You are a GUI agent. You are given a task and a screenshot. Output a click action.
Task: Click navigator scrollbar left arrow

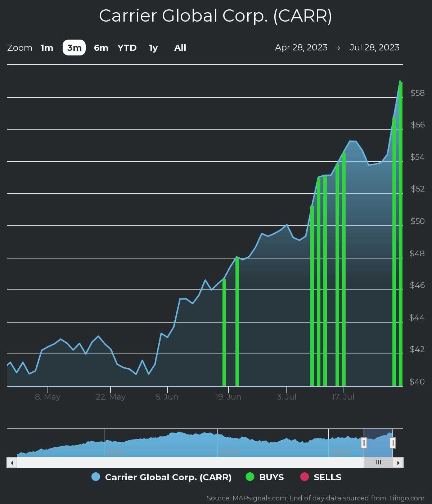12,463
